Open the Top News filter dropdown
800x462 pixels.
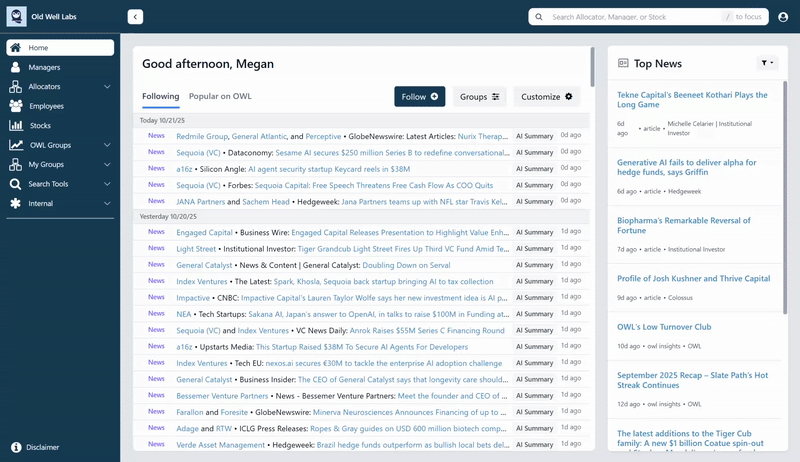767,63
